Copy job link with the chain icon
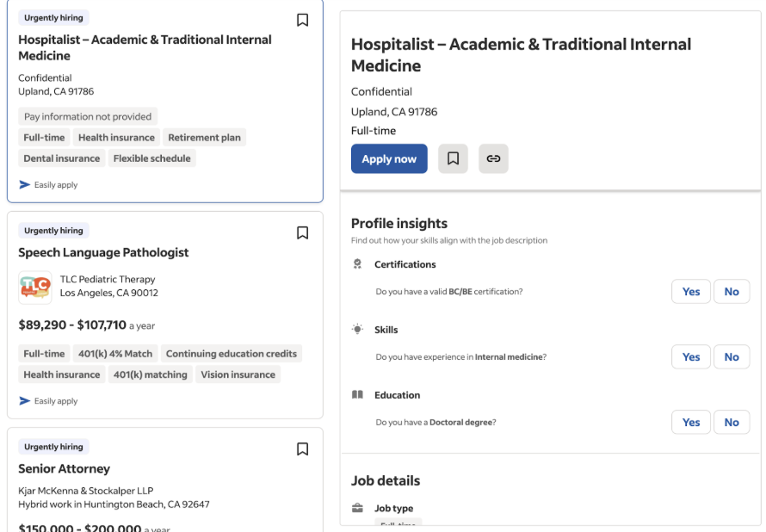Image resolution: width=766 pixels, height=532 pixels. (x=493, y=158)
